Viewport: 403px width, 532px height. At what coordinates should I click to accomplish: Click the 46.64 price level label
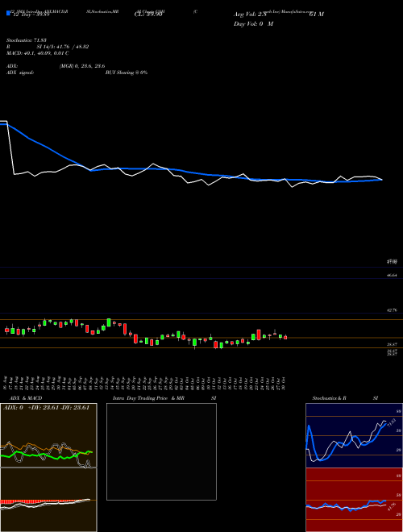pyautogui.click(x=392, y=276)
